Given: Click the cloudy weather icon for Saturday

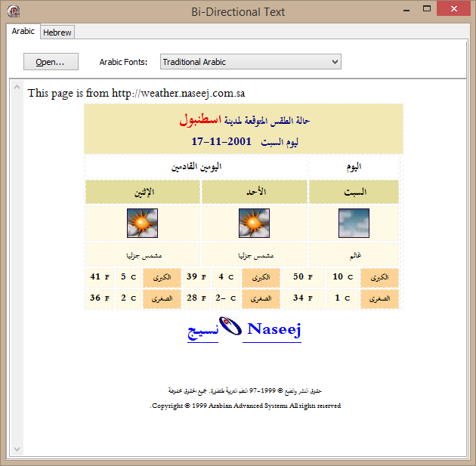Looking at the screenshot, I should (x=354, y=224).
